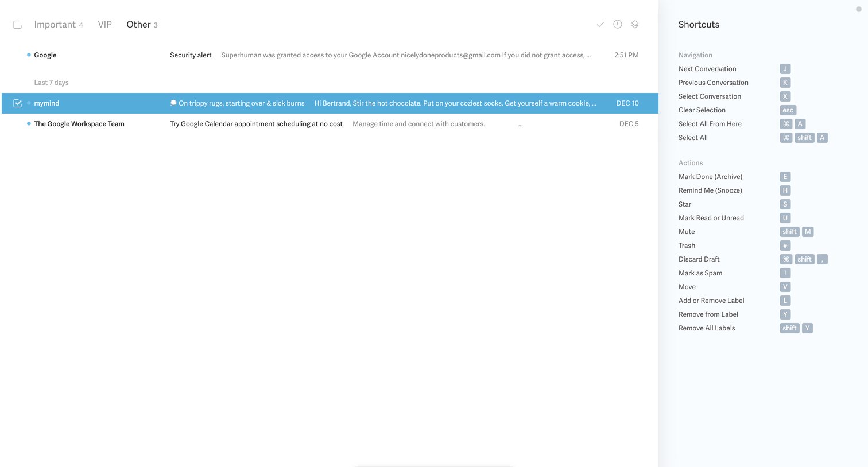
Task: Open The Google Workspace Team email
Action: pyautogui.click(x=330, y=124)
